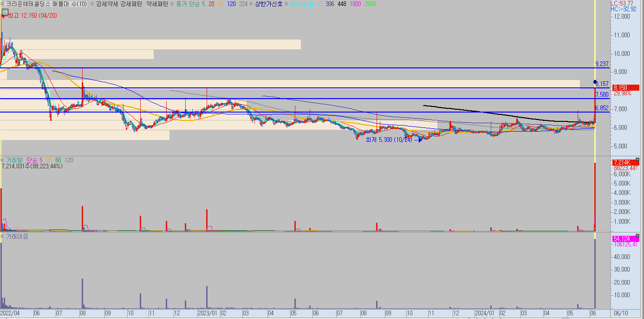
Task: Click the blue 120 moving average legend in price chart
Action: (232, 4)
